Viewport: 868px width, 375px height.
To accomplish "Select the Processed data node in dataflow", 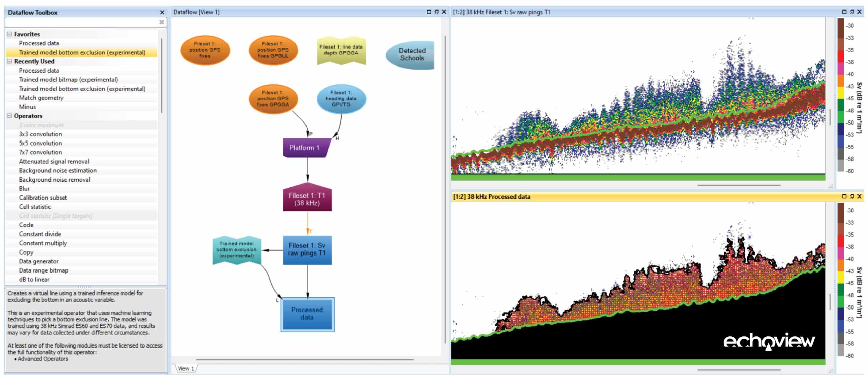I will point(307,314).
